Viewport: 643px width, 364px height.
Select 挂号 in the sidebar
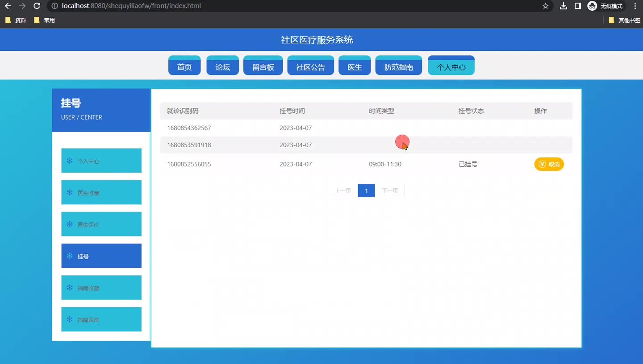tap(101, 256)
